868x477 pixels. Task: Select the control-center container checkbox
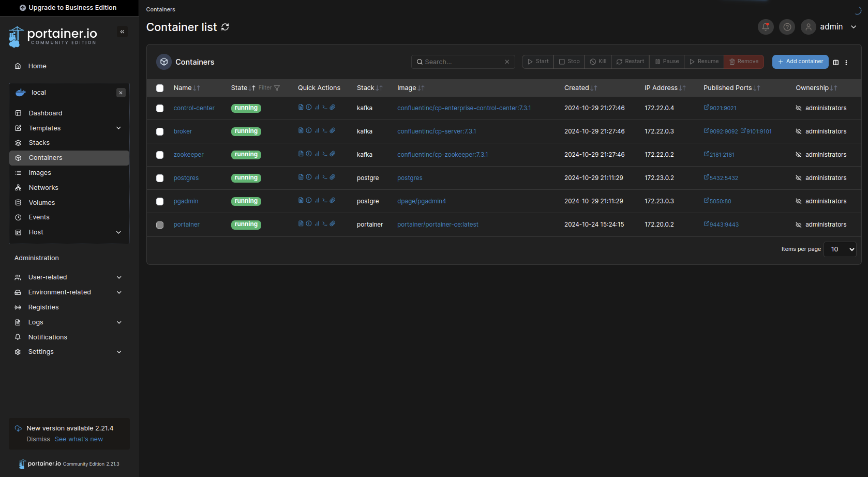point(160,108)
